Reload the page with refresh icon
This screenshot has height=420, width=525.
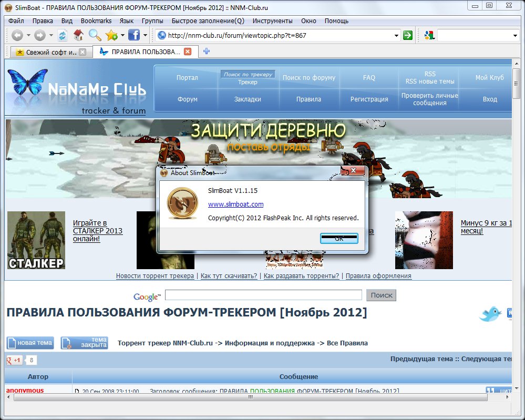pyautogui.click(x=63, y=35)
